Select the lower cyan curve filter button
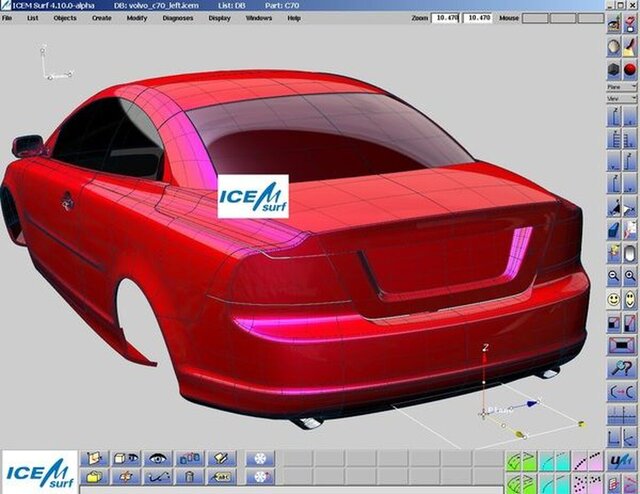Image resolution: width=640 pixels, height=494 pixels. point(554,483)
